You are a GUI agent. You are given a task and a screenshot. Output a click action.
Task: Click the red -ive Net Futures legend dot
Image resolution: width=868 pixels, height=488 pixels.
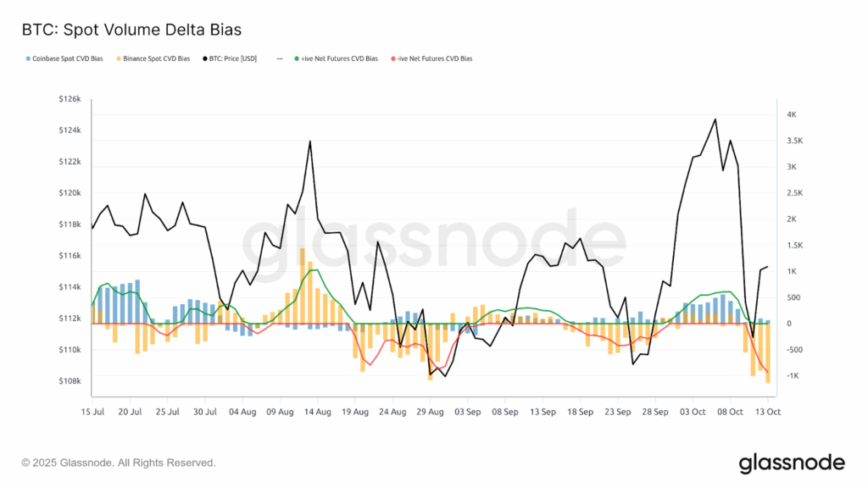[391, 59]
